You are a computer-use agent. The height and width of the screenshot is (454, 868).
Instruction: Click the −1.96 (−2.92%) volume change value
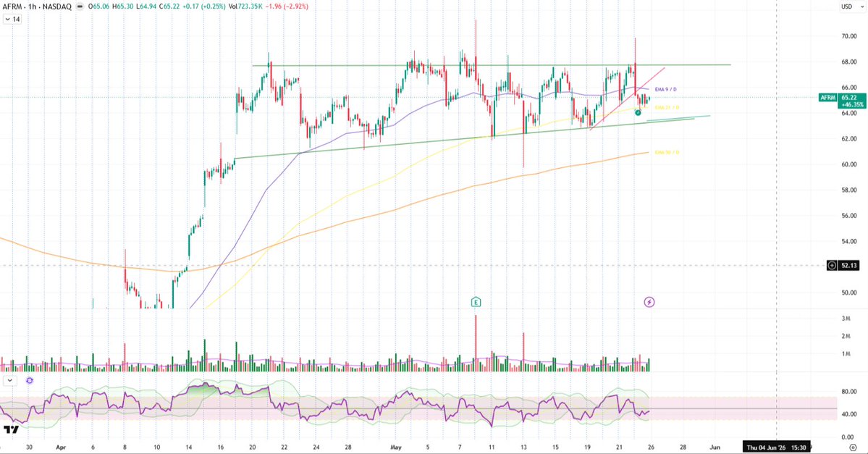pos(287,7)
